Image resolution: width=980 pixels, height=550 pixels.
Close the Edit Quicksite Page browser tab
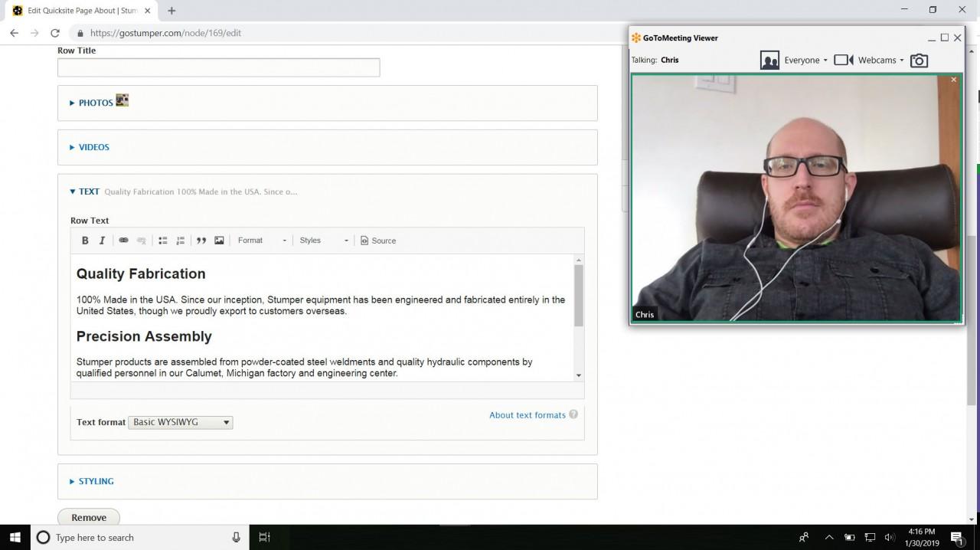click(148, 11)
